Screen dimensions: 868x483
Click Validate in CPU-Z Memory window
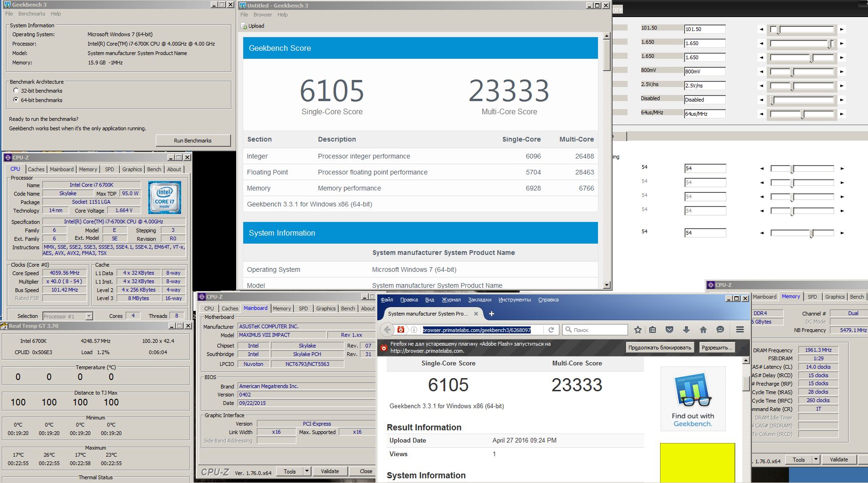[839, 459]
